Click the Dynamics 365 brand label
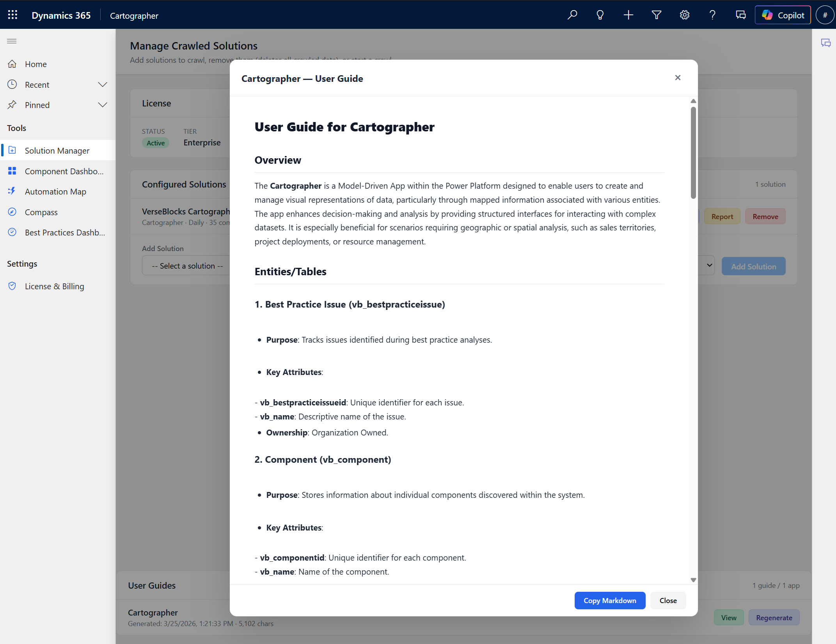 (61, 15)
